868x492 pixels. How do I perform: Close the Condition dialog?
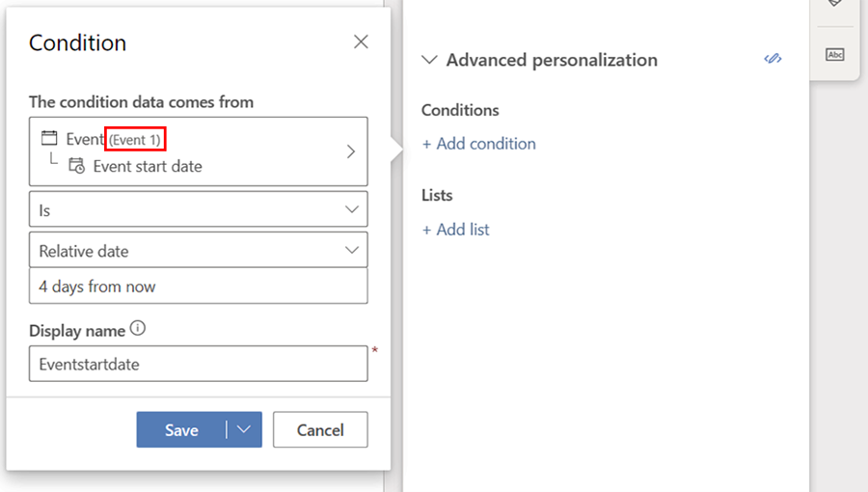tap(361, 41)
